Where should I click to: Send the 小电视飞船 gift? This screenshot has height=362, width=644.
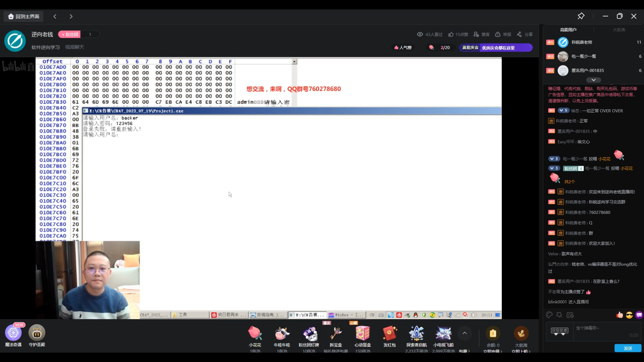click(x=443, y=338)
